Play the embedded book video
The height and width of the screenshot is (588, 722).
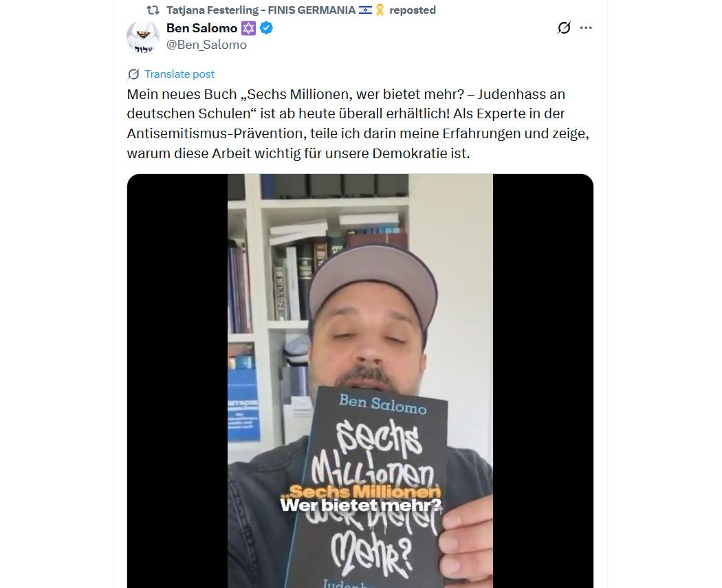pos(360,381)
